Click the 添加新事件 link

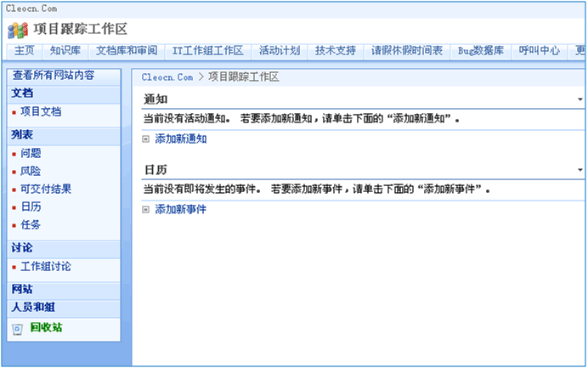(181, 209)
